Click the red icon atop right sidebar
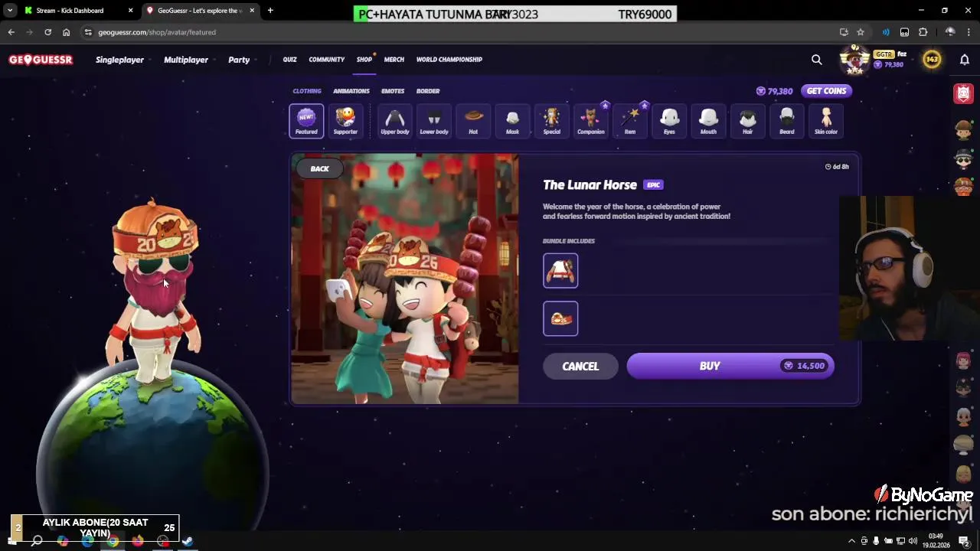 tap(964, 93)
